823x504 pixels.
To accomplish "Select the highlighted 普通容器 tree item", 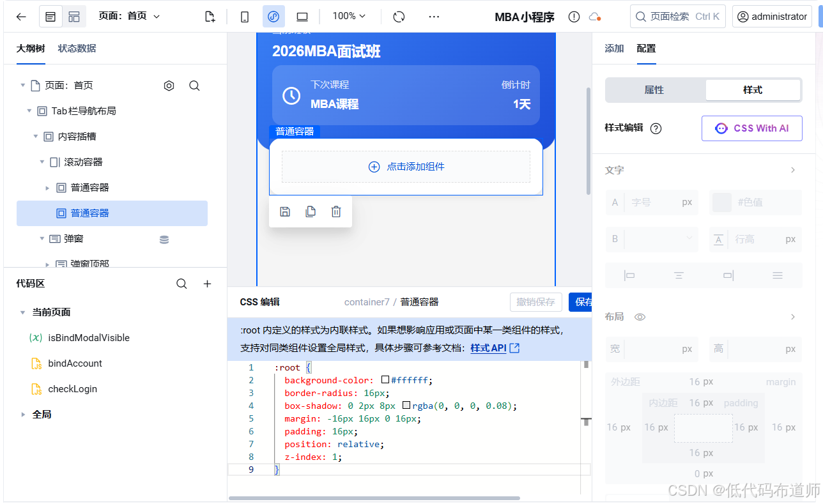I will (x=112, y=213).
